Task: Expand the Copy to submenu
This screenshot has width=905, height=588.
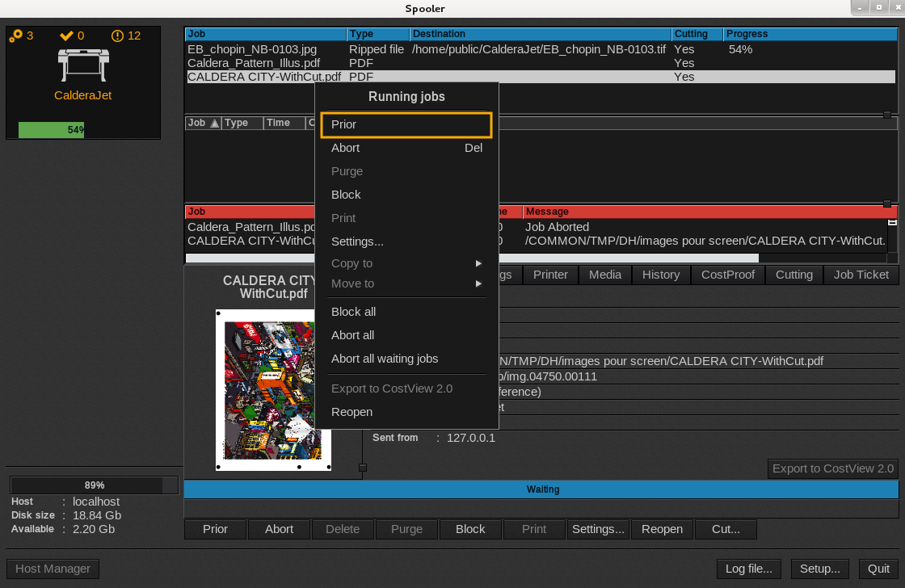Action: [x=406, y=263]
